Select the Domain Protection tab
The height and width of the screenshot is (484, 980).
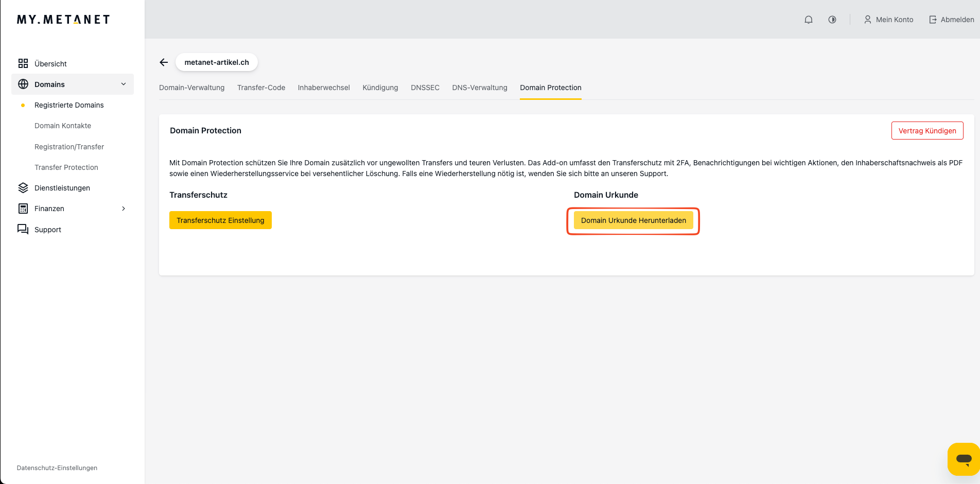click(551, 88)
